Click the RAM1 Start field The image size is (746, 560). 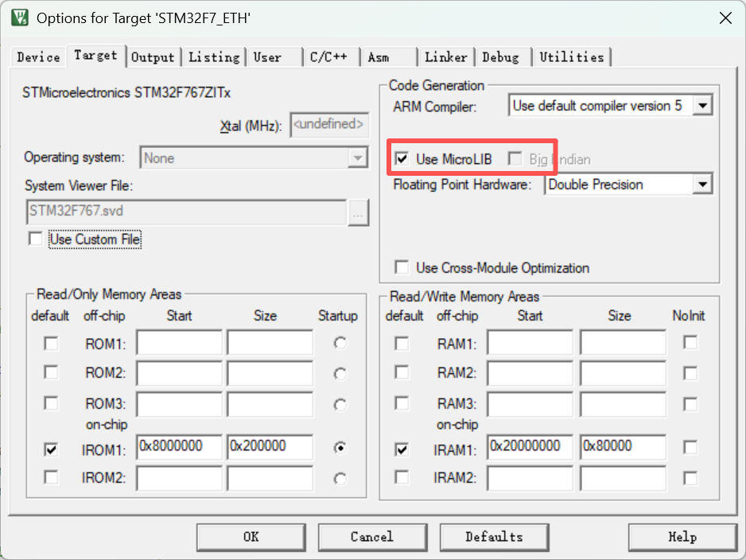click(530, 343)
